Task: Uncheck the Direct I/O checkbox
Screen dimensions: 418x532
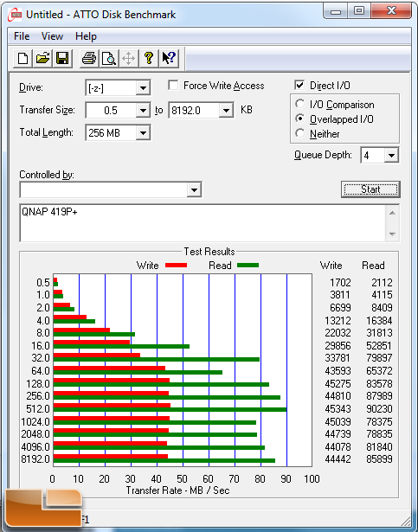Action: click(299, 85)
